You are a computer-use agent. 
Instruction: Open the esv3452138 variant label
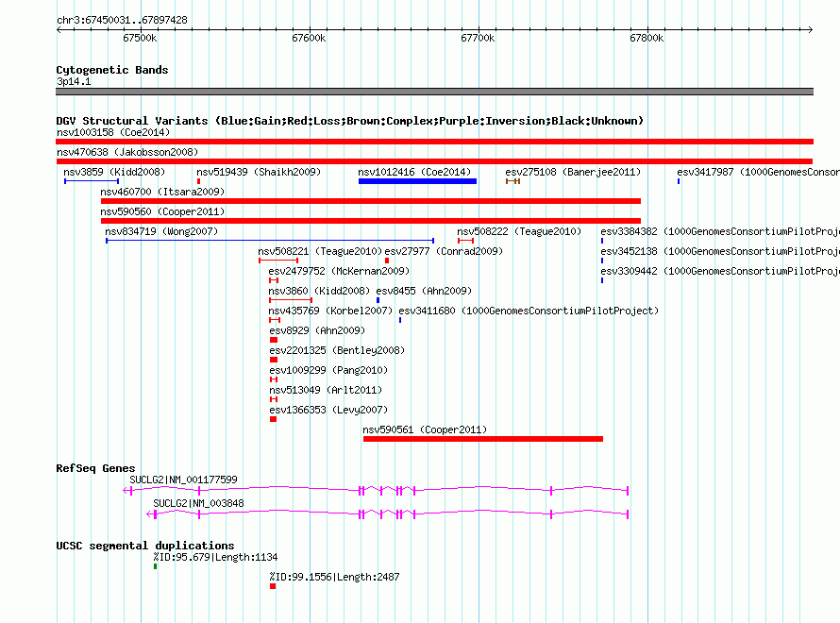pos(720,251)
